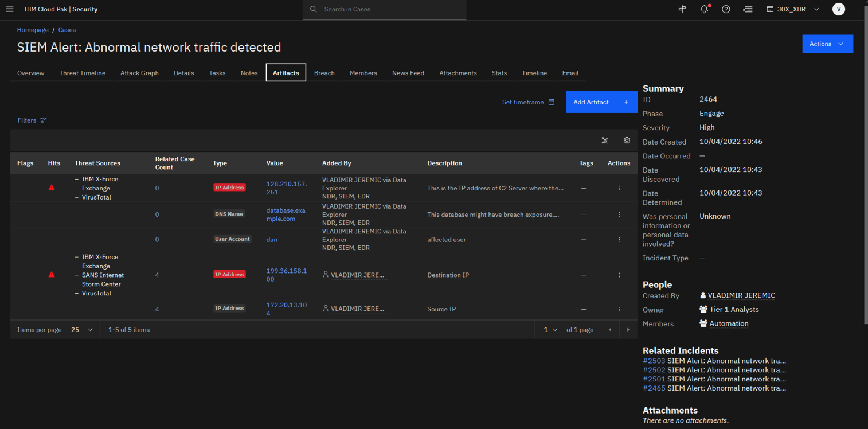Switch to the Threat Timeline tab

(83, 73)
